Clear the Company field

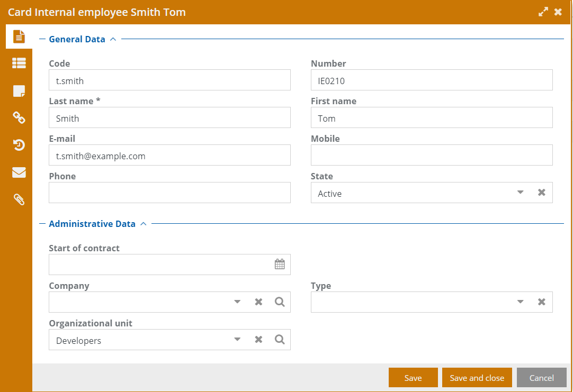click(x=258, y=302)
